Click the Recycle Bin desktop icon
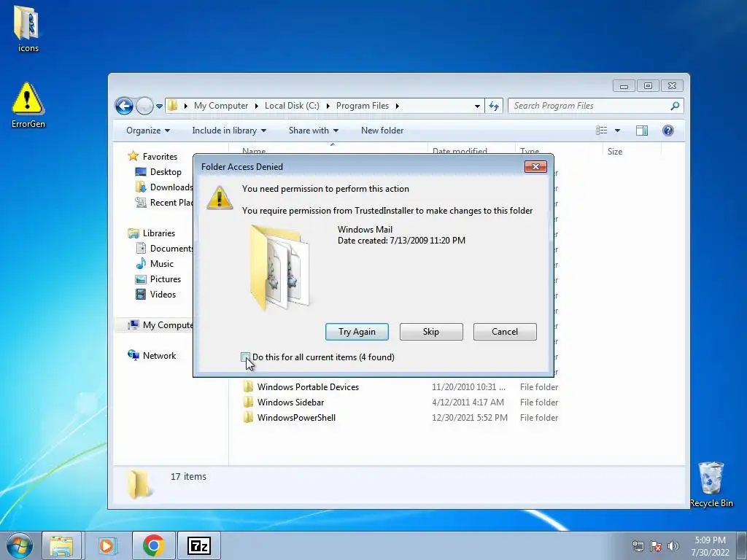 [x=711, y=484]
